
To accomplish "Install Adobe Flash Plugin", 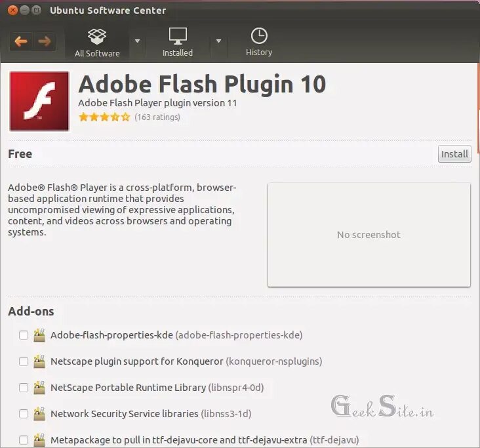I will (x=454, y=153).
